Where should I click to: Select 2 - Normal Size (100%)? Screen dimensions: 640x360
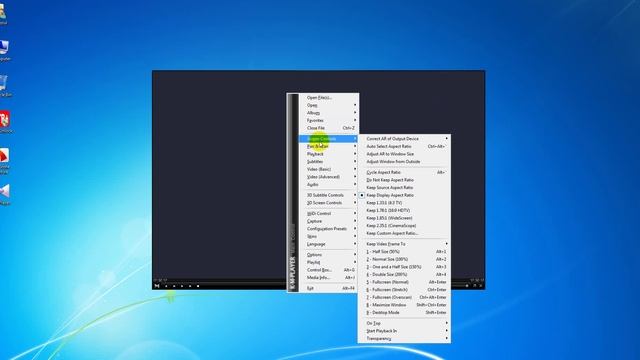click(x=404, y=259)
